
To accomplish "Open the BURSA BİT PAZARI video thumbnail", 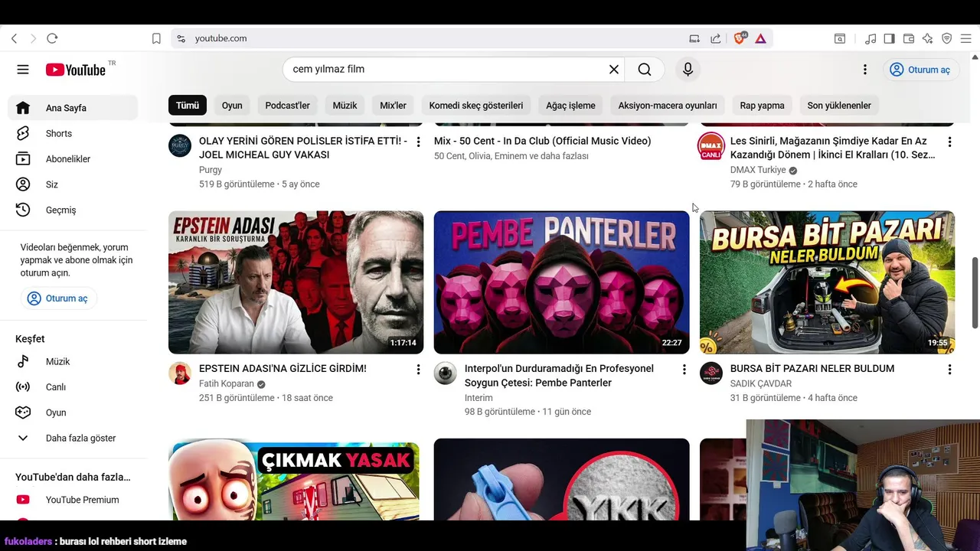I will tap(827, 282).
